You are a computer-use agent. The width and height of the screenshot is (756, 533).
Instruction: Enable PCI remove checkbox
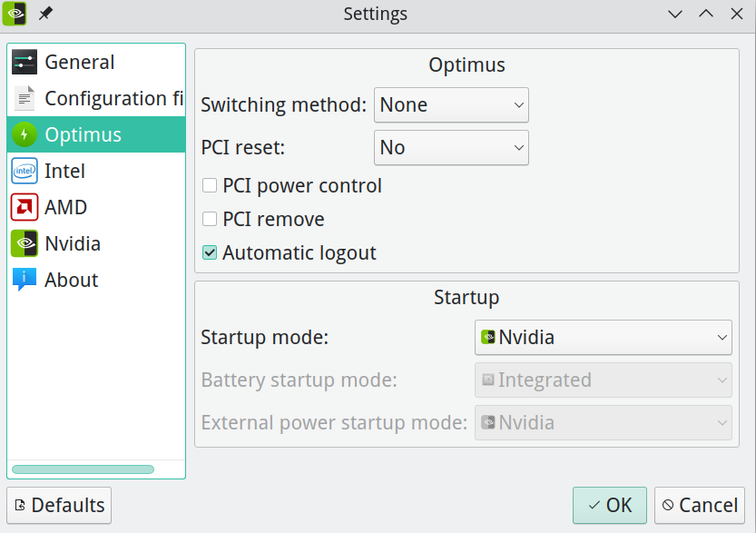pos(210,219)
